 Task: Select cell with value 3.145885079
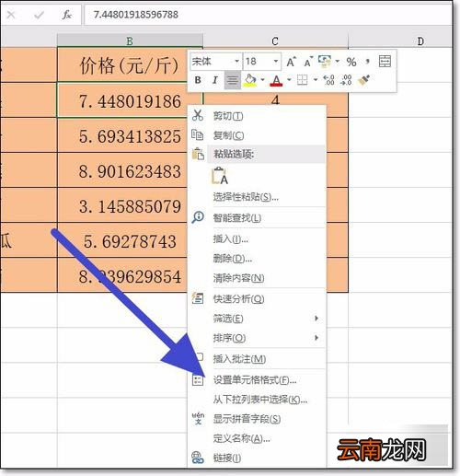pyautogui.click(x=122, y=205)
